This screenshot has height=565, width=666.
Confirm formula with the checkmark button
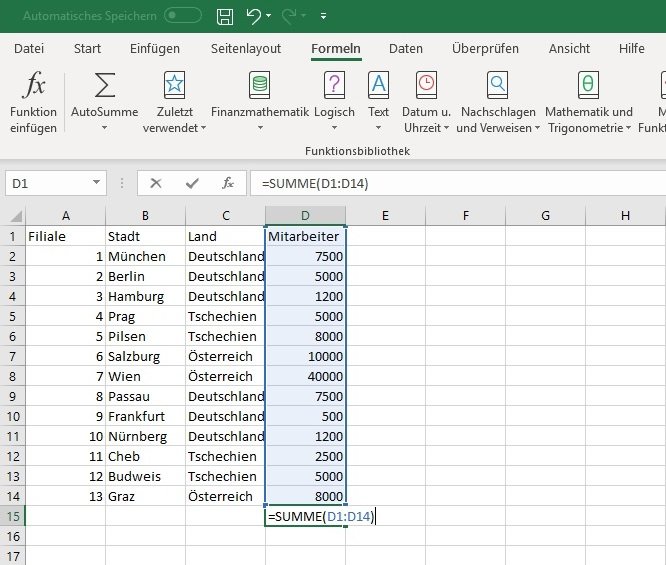[x=191, y=183]
